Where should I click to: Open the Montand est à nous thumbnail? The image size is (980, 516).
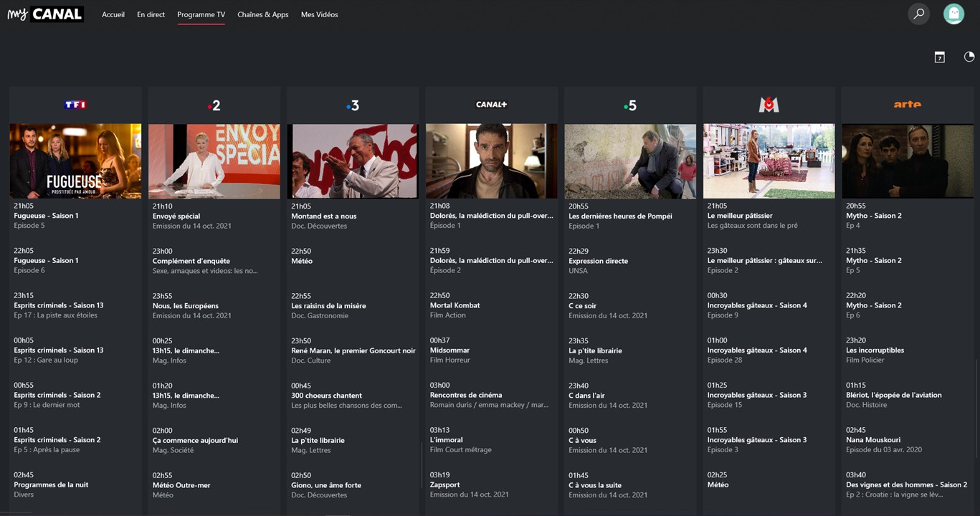tap(352, 161)
